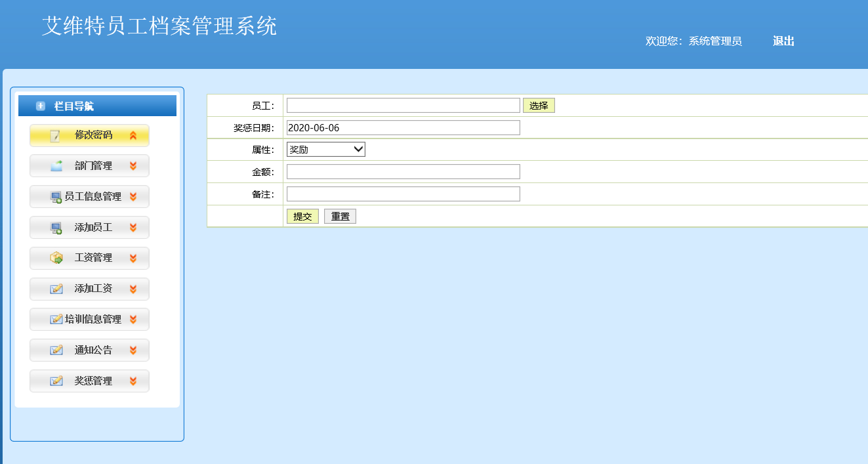Expand the 添加员工 chevron arrows
Image resolution: width=868 pixels, height=464 pixels.
point(133,228)
